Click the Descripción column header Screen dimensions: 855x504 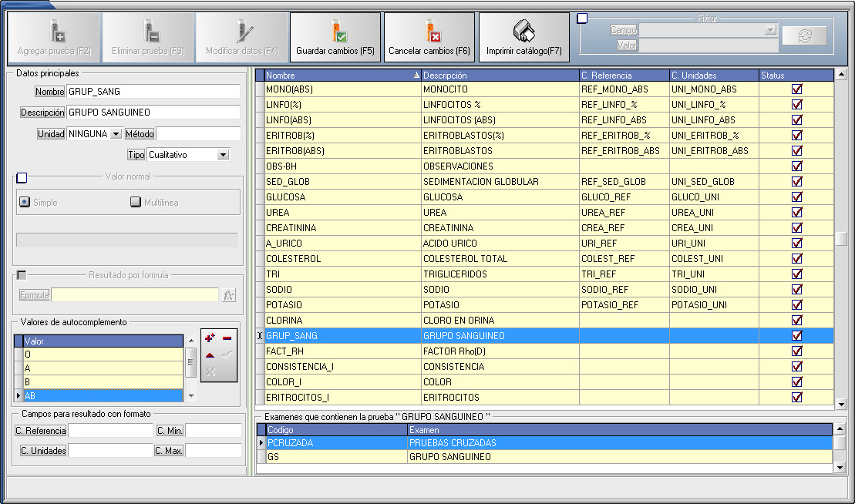pyautogui.click(x=500, y=76)
